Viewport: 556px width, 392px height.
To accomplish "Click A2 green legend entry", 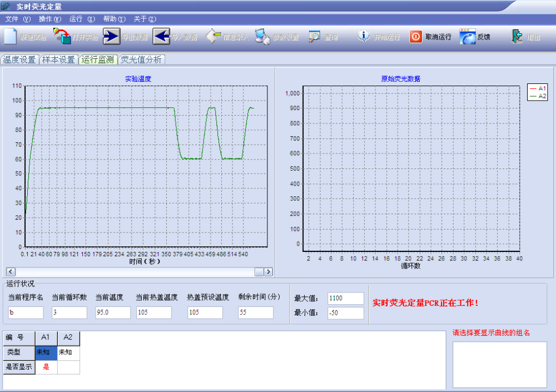I will pos(538,96).
